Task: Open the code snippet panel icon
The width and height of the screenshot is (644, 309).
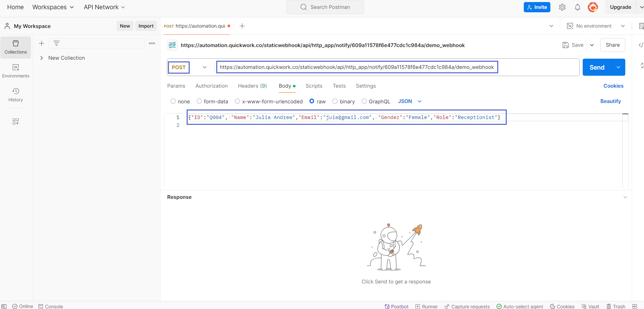Action: click(x=641, y=45)
